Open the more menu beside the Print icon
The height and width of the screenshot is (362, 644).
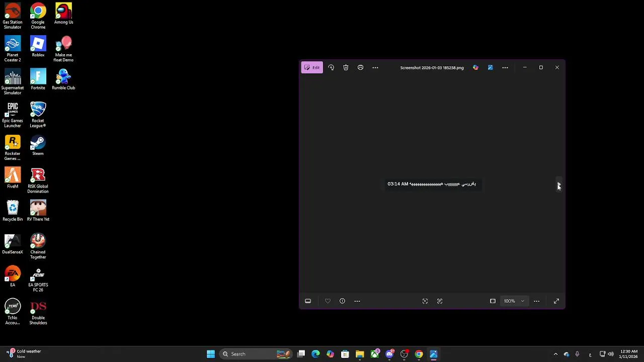[x=375, y=67]
